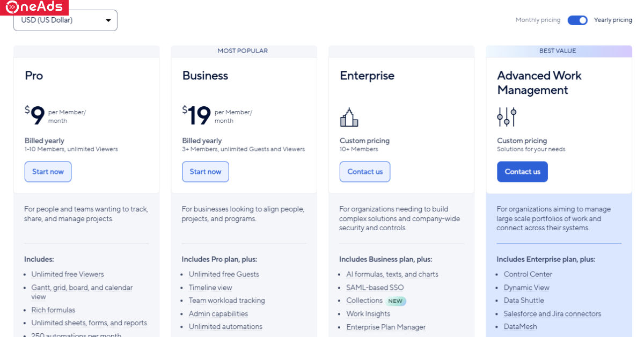Click the NEW badge beside Collections
Screen dimensions: 644x337
pos(396,301)
